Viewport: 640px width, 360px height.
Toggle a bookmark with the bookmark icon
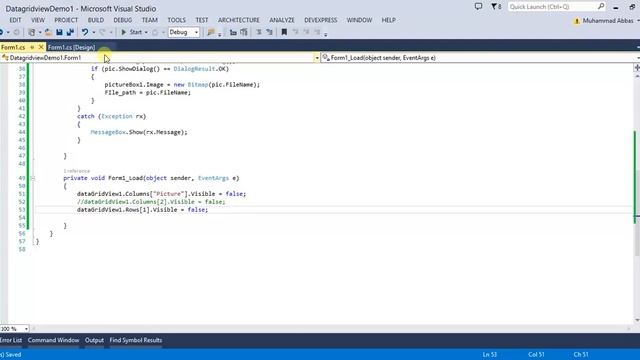tap(284, 32)
